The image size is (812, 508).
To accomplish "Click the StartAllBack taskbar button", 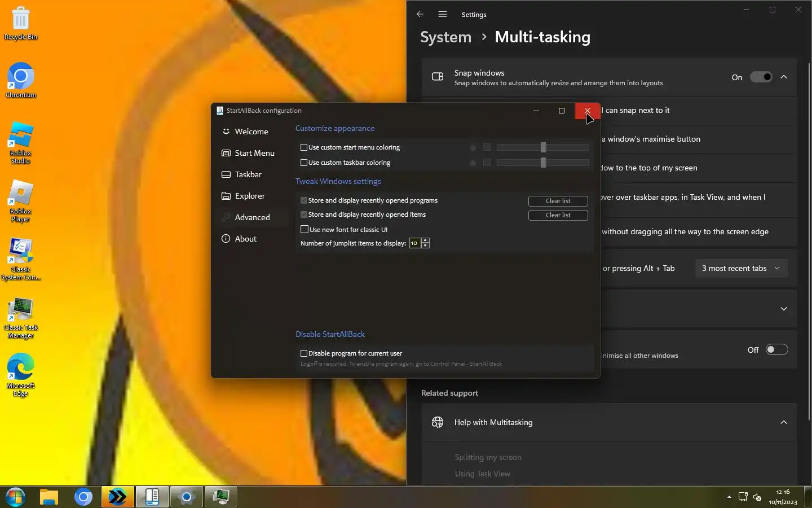I will click(x=152, y=497).
